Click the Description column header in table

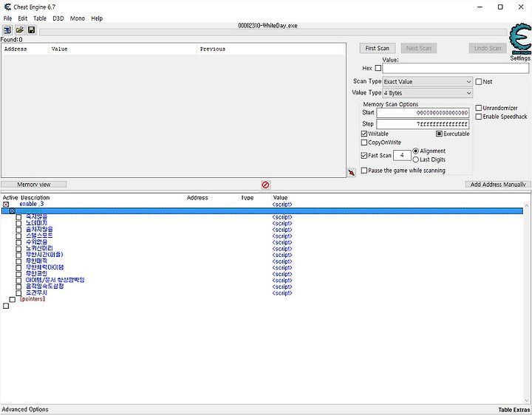(35, 198)
